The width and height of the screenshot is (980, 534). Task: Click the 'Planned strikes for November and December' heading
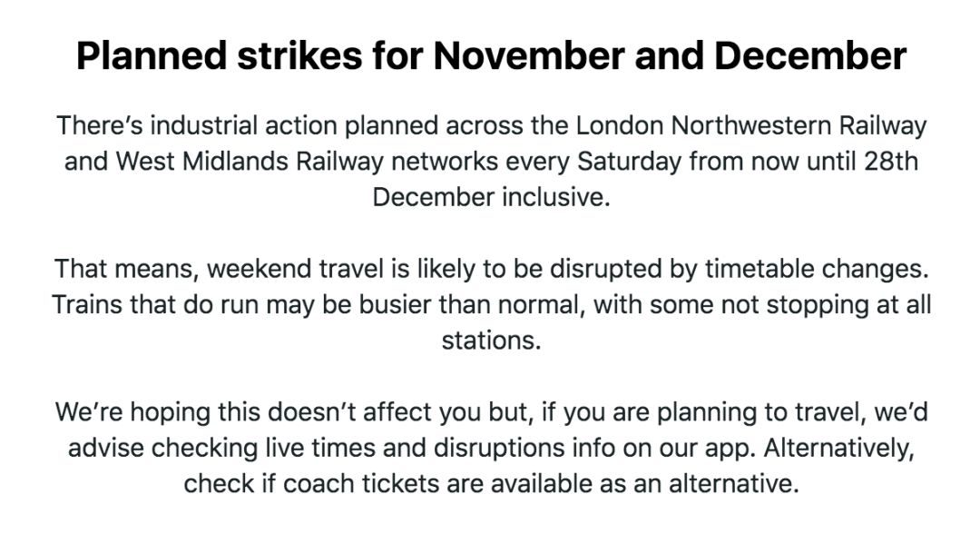(x=491, y=55)
